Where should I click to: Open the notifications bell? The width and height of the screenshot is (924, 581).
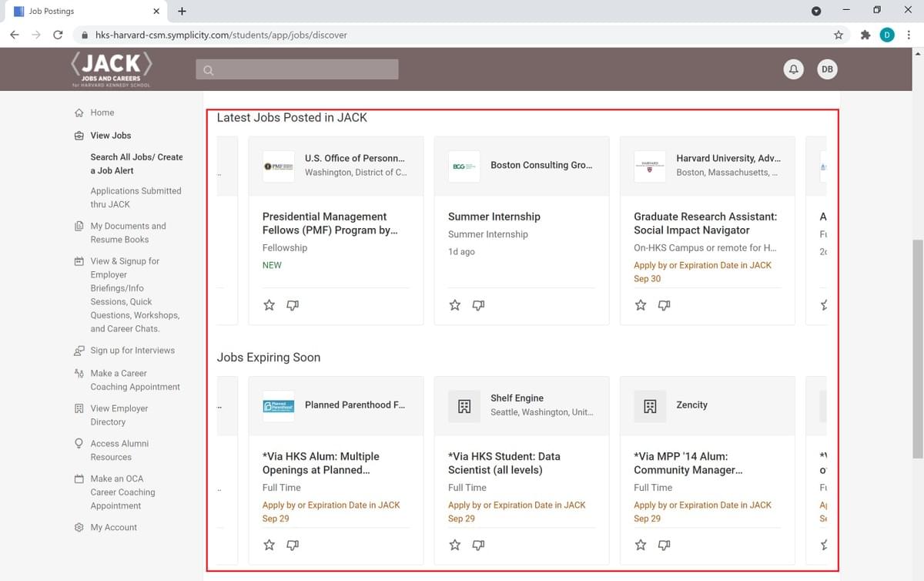tap(794, 69)
